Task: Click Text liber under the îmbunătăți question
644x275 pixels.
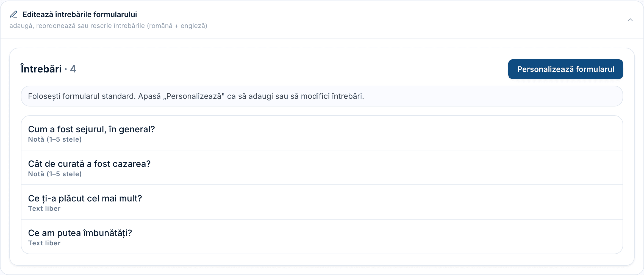Action: coord(44,243)
